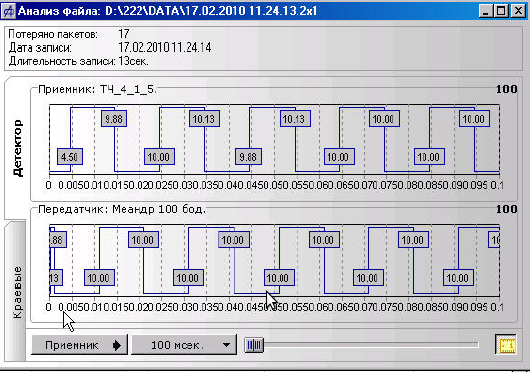Switch to the Краевые tab
This screenshot has height=372, width=530.
point(16,291)
